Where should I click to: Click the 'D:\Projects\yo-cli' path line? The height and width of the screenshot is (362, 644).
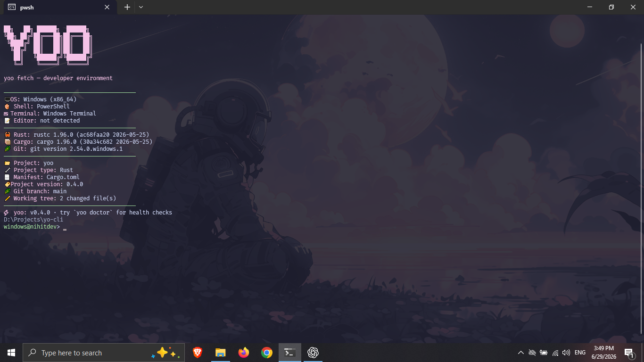pos(33,220)
